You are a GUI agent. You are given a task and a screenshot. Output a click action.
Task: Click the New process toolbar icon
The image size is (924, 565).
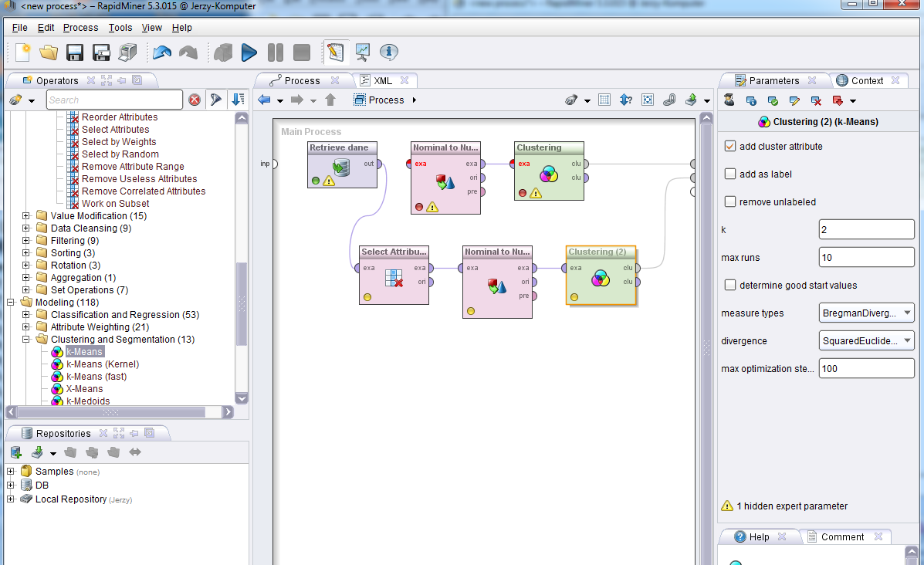click(22, 52)
